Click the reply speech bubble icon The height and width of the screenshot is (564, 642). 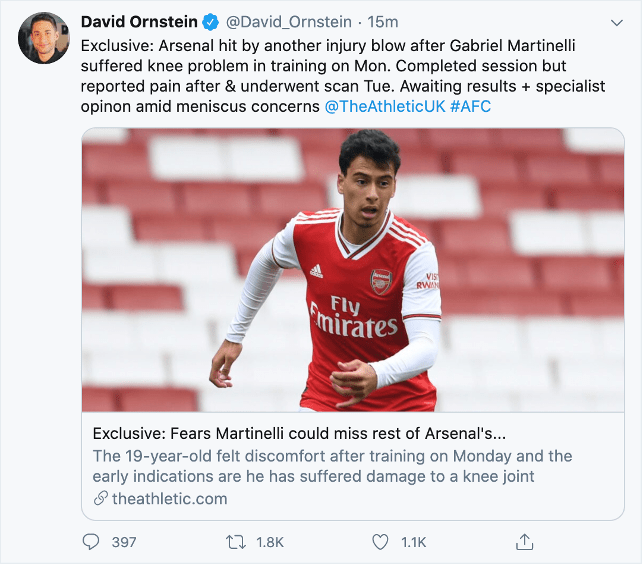(91, 542)
